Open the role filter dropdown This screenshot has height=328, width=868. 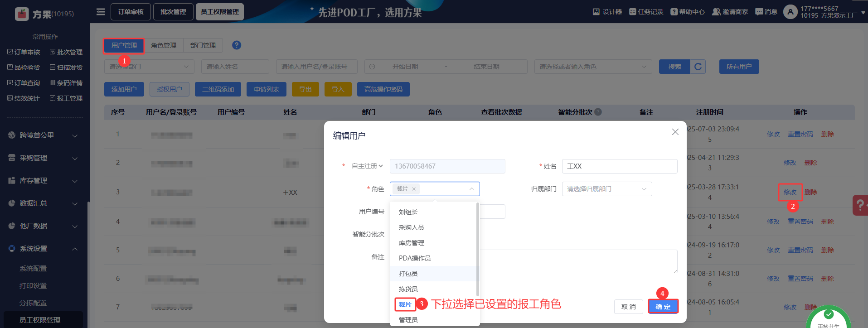pyautogui.click(x=592, y=67)
